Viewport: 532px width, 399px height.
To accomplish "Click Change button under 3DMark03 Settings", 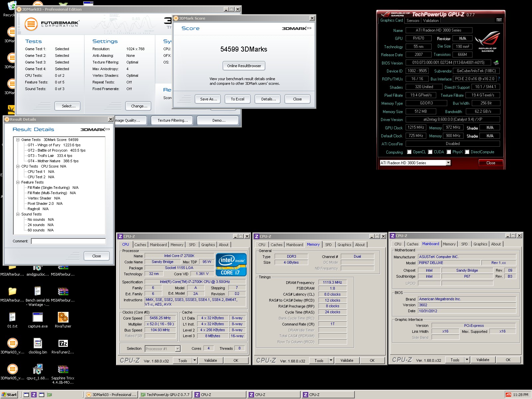I will tap(139, 106).
